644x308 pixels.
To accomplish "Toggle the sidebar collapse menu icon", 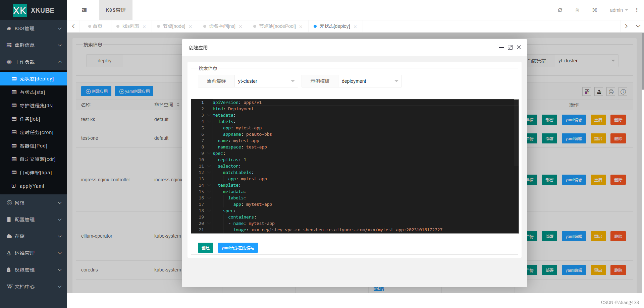I will pyautogui.click(x=84, y=10).
